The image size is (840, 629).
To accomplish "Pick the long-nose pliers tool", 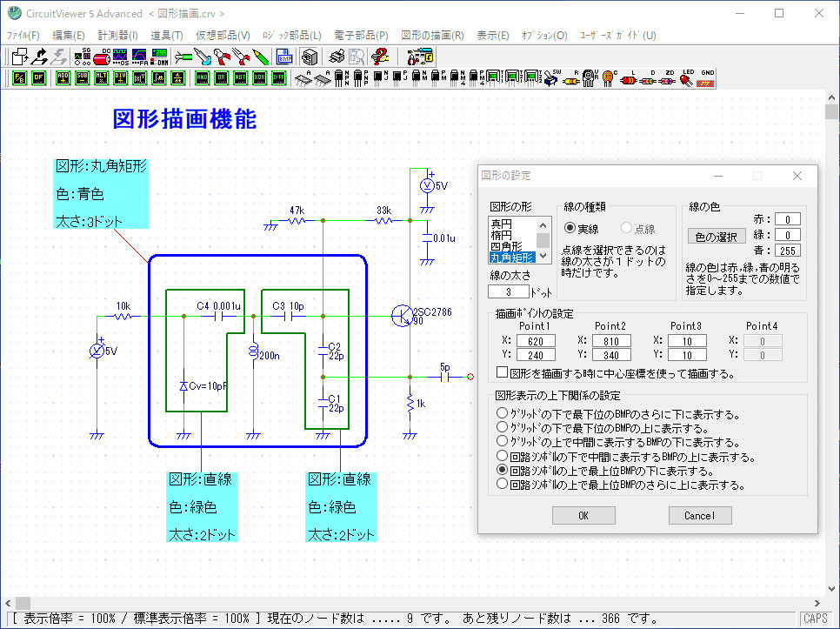I will 241,57.
